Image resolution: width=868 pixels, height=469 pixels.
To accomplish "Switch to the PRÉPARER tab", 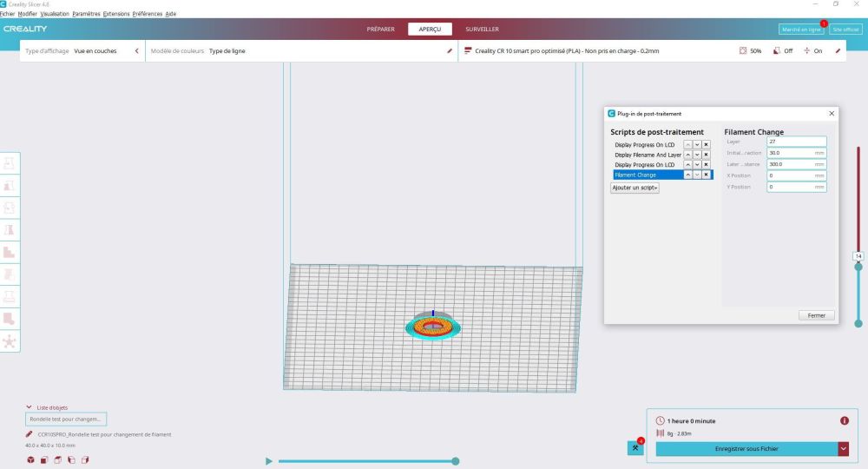I will (x=380, y=29).
